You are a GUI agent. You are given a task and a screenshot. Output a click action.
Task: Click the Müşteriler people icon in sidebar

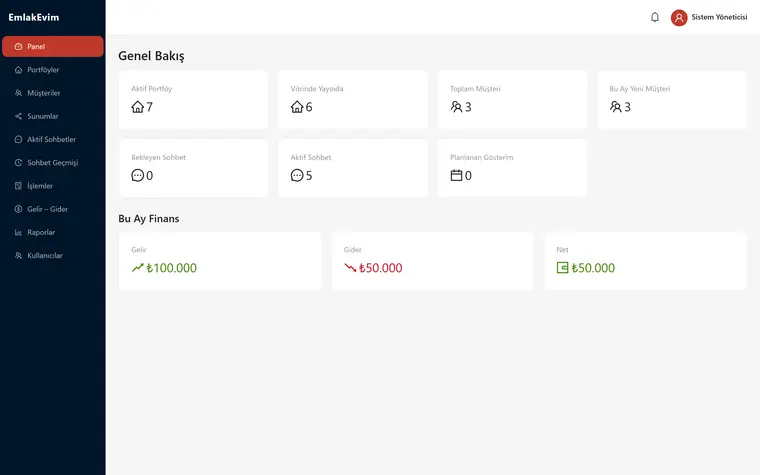tap(18, 93)
